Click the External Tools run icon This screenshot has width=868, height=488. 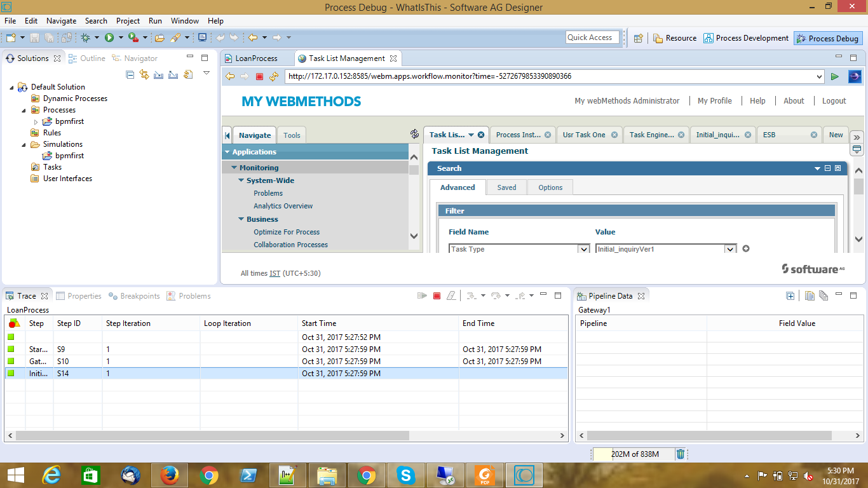[x=133, y=37]
